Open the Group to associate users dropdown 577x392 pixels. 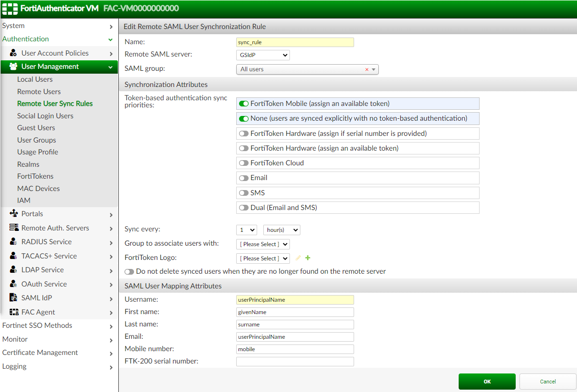(263, 244)
